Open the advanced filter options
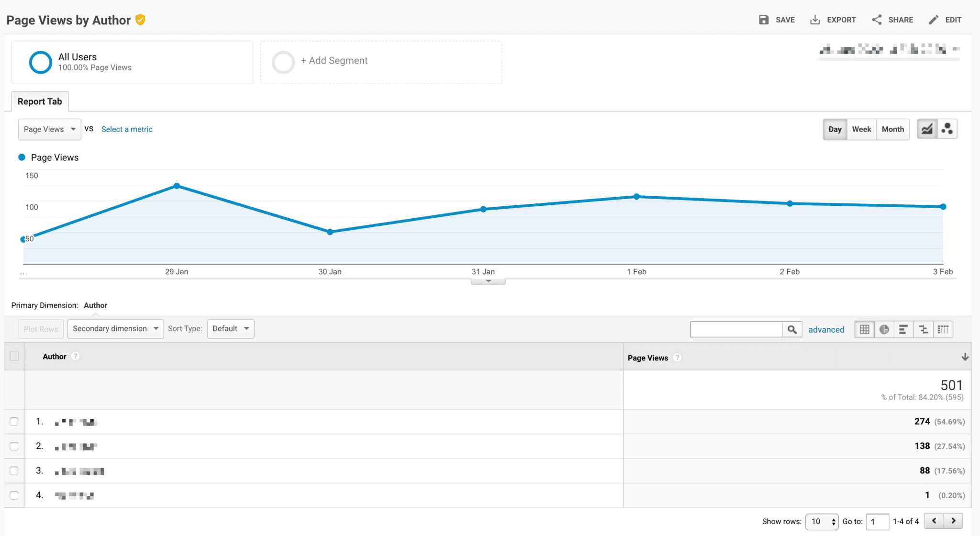 826,329
